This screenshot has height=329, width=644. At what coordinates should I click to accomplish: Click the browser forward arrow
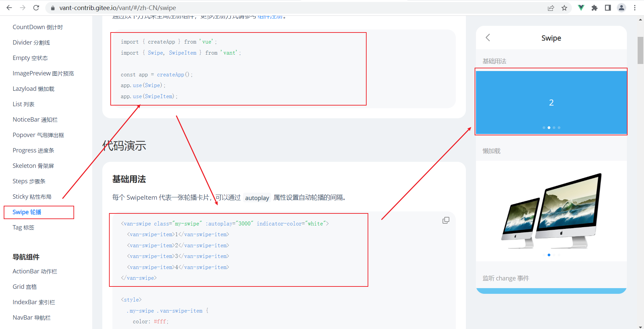click(x=22, y=8)
